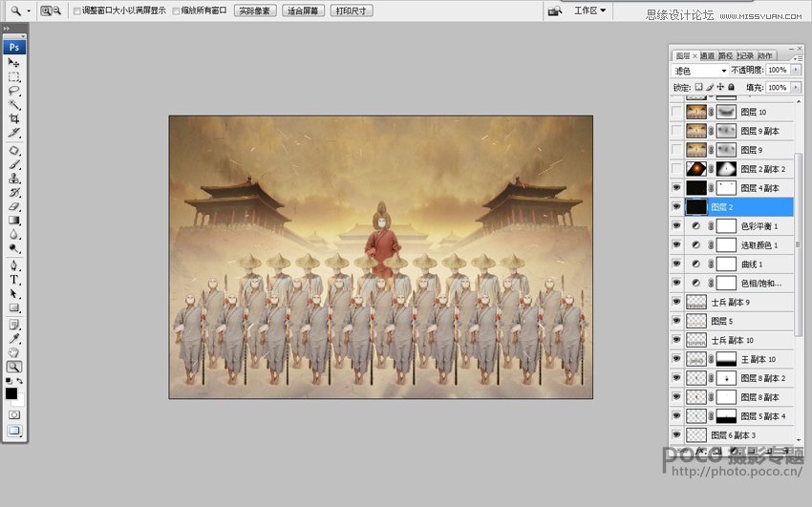This screenshot has height=507, width=812.
Task: Enable lock all
Action: point(731,87)
